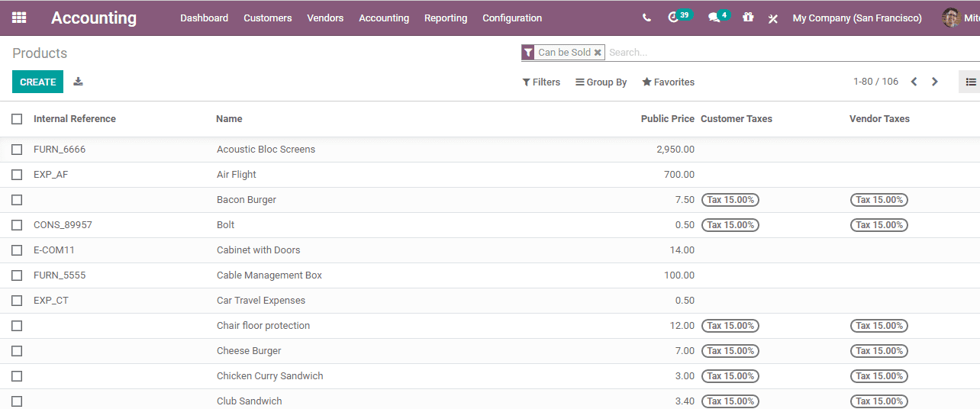
Task: Open the Customers menu
Action: (x=268, y=18)
